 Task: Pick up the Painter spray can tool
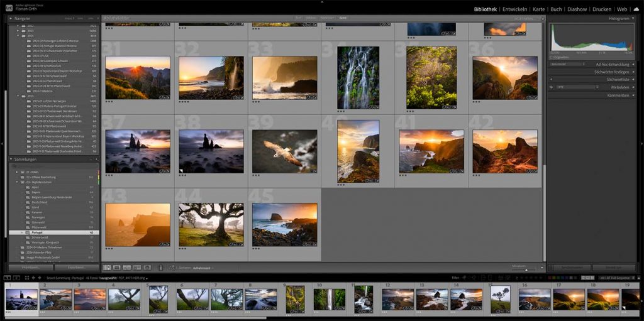tap(160, 268)
